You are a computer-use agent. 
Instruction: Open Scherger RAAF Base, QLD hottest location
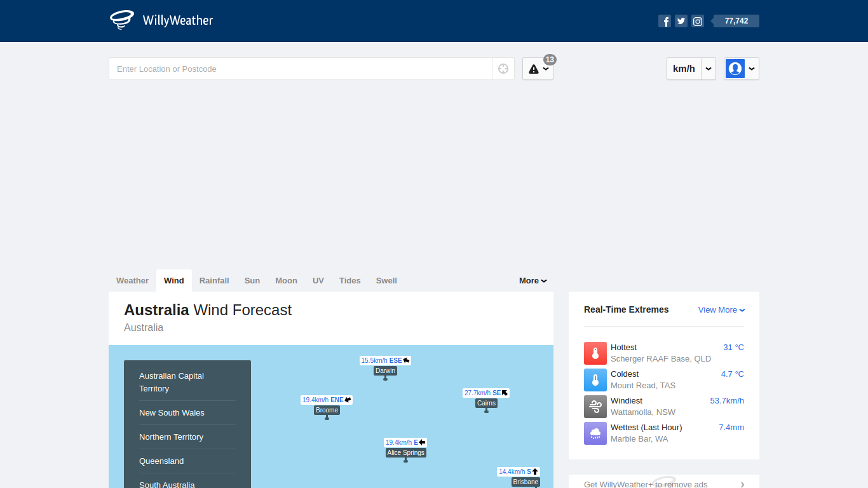(x=661, y=359)
